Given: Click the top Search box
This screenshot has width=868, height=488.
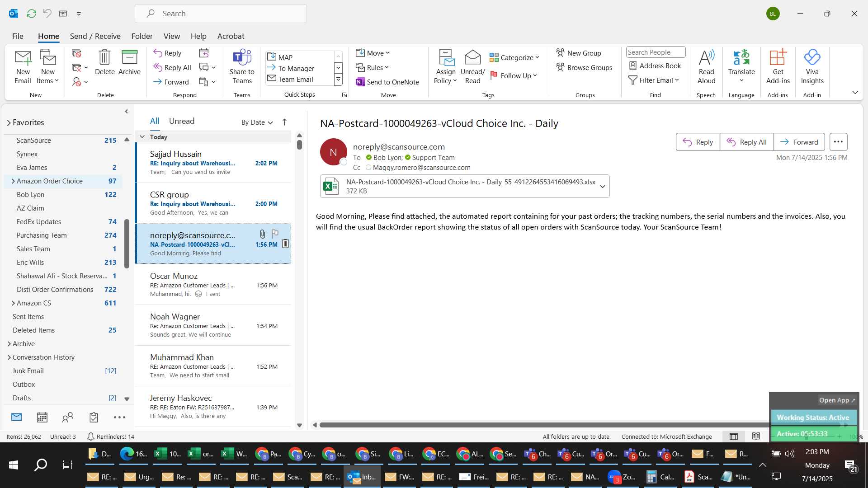Looking at the screenshot, I should click(x=221, y=14).
